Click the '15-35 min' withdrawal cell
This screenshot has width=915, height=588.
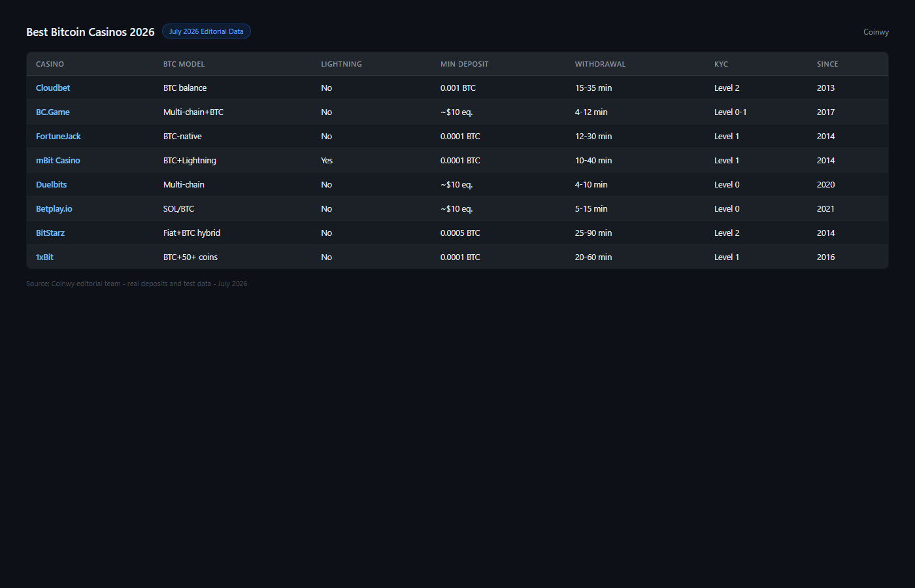coord(593,88)
